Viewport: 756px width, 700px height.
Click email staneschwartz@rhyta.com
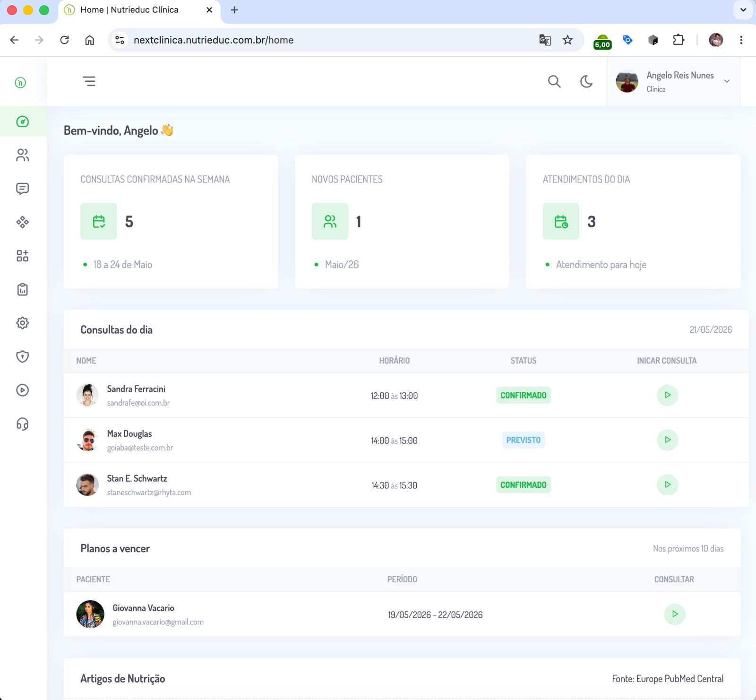[149, 493]
